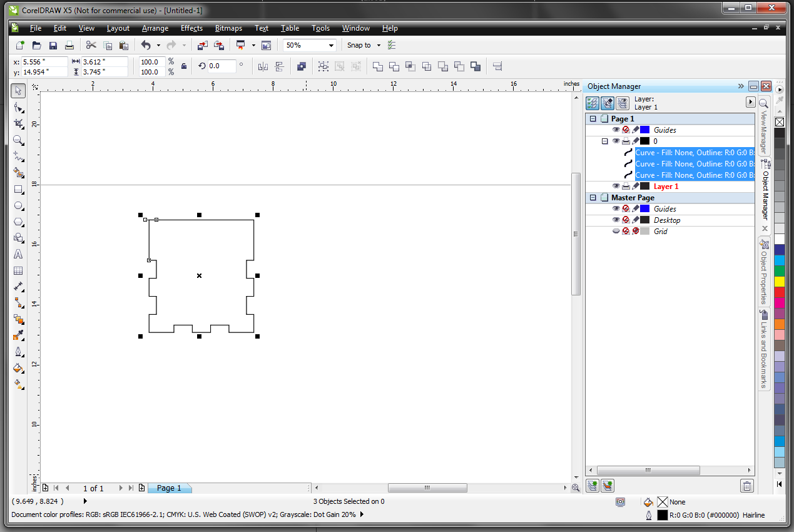794x532 pixels.
Task: Select the Ellipse tool
Action: 18,205
